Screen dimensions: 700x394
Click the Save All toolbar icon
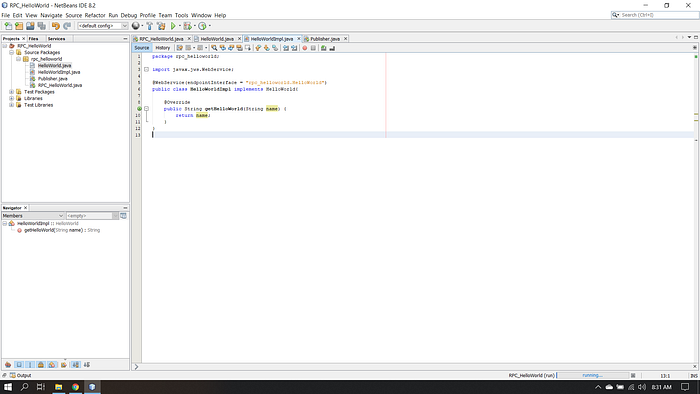[42, 26]
